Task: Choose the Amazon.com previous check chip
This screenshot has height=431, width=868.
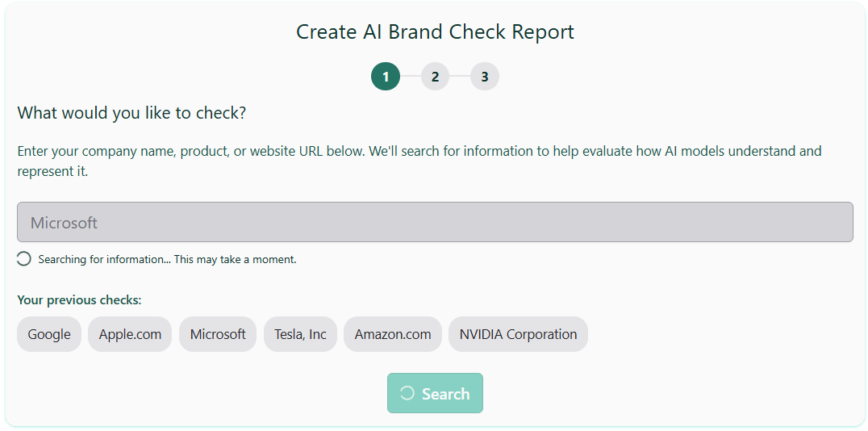Action: point(393,334)
